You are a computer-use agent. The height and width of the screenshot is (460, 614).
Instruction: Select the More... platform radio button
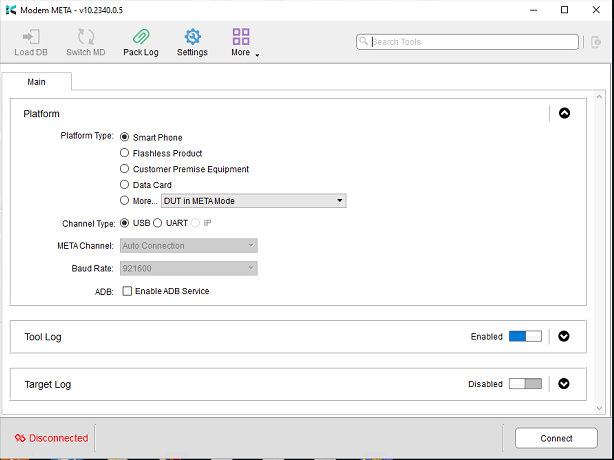point(125,200)
